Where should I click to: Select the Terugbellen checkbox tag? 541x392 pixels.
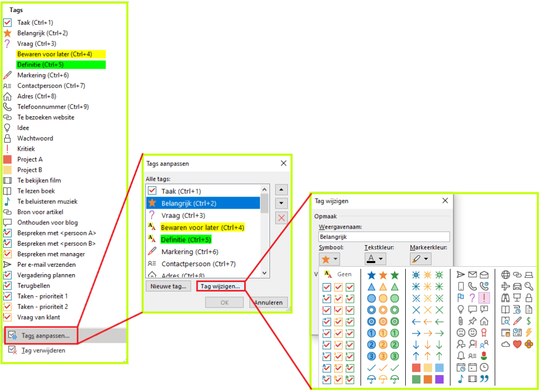(34, 286)
